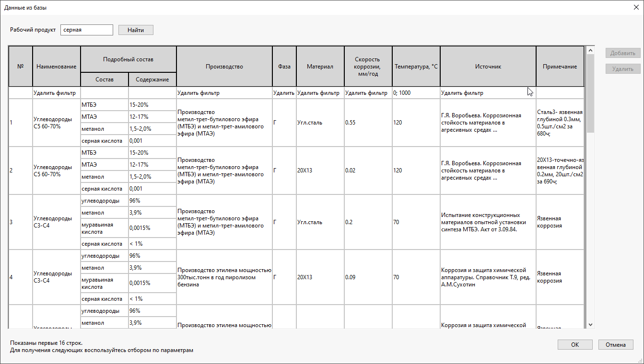Click the Рабочий продукт input field
This screenshot has height=364, width=644.
pos(87,30)
